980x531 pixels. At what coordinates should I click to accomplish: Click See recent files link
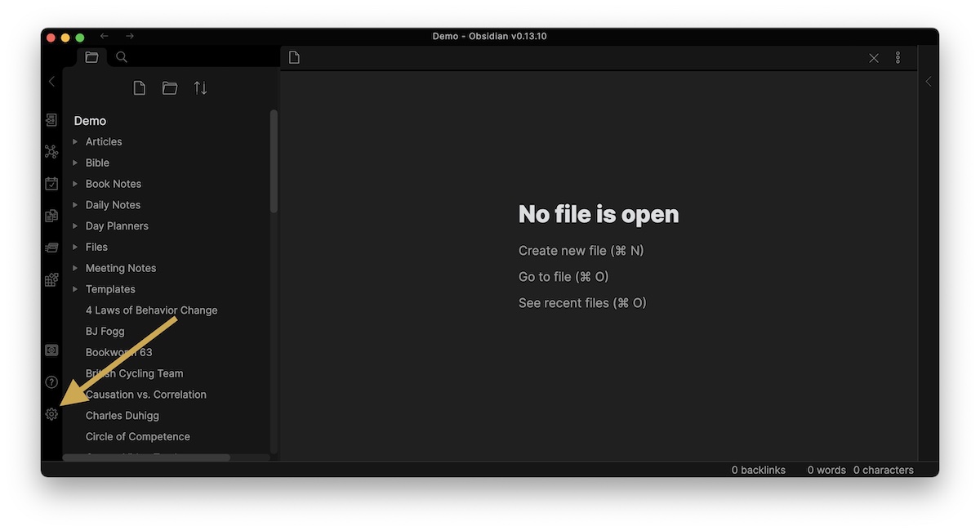click(582, 303)
